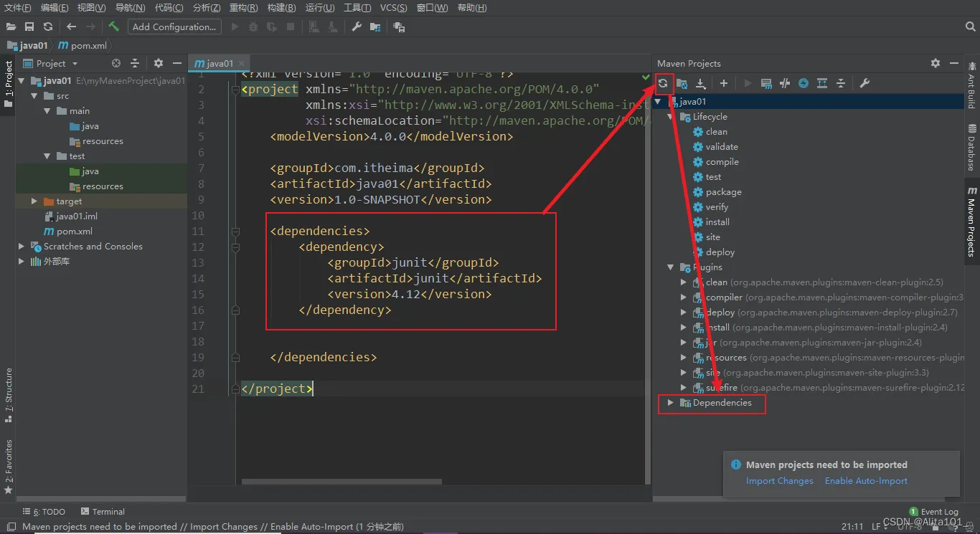Click Download Sources and Documentation icon

point(701,83)
